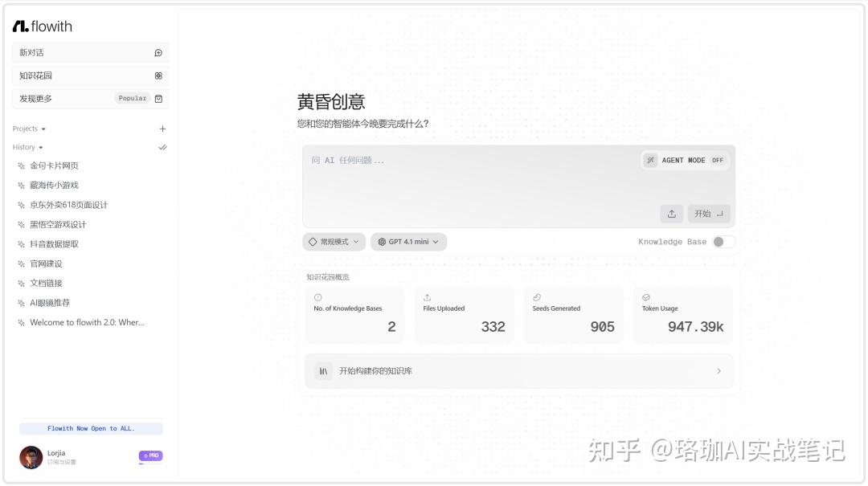This screenshot has height=486, width=868.
Task: Open the GPT 4.1 mini model dropdown
Action: [x=408, y=242]
